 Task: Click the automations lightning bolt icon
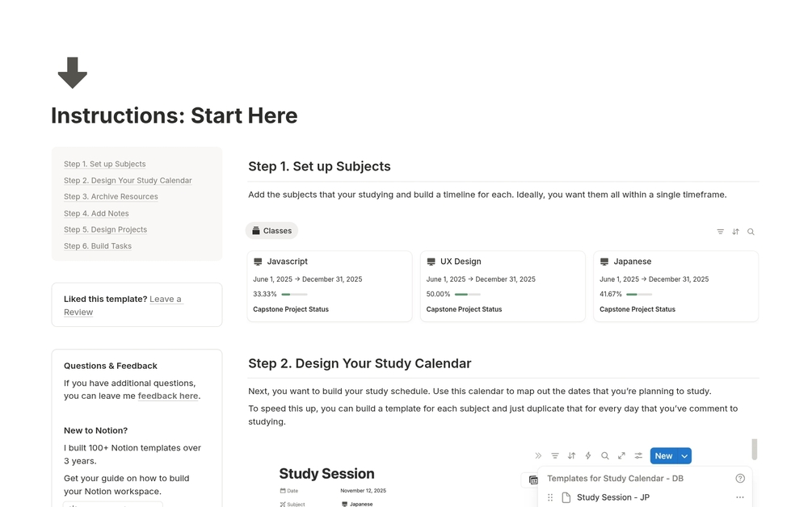coord(587,456)
